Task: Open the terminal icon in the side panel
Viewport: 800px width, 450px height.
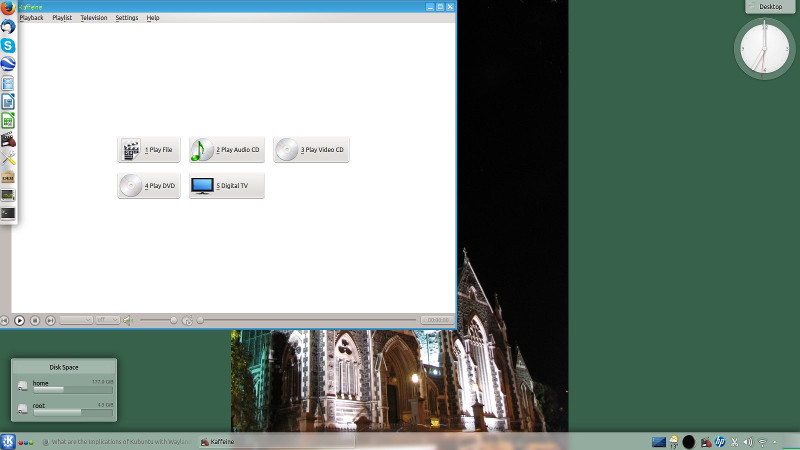Action: [8, 212]
